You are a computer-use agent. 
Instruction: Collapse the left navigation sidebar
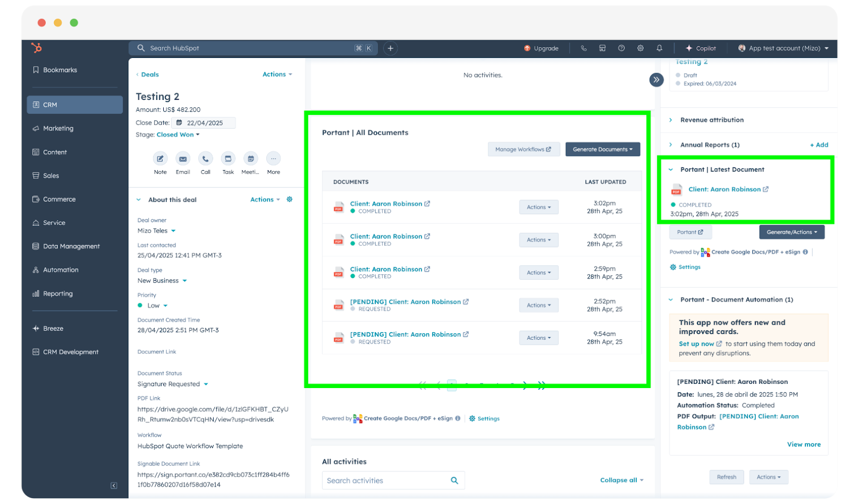pyautogui.click(x=114, y=485)
